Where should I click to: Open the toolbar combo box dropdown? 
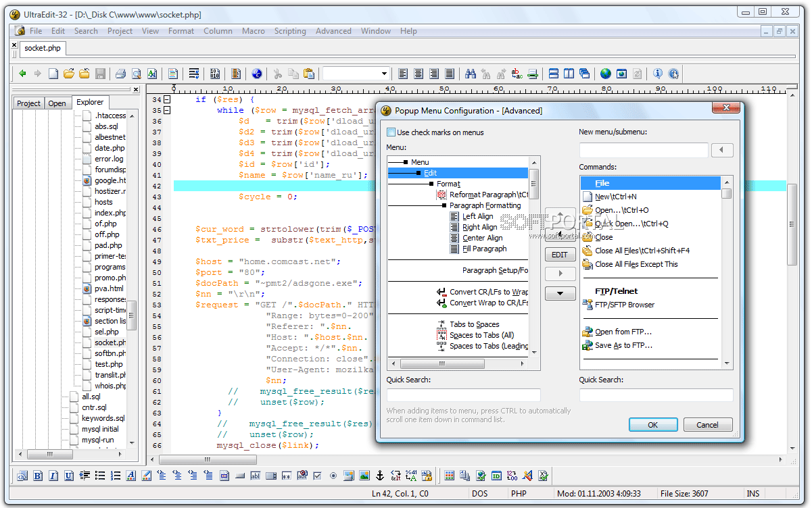384,74
